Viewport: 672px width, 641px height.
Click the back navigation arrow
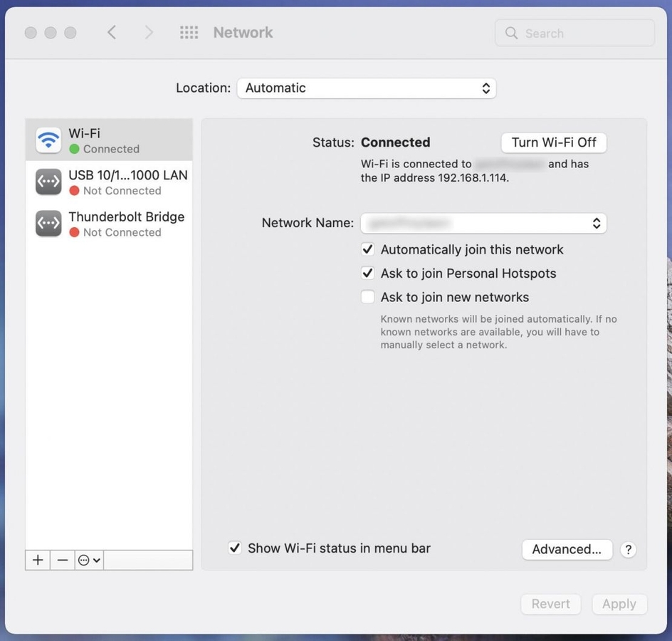110,31
